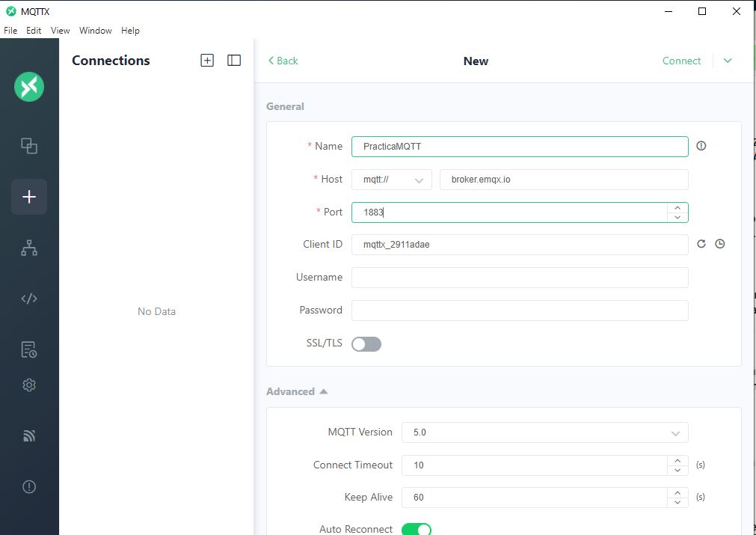The image size is (756, 535).
Task: Click the Connect button
Action: click(x=681, y=61)
